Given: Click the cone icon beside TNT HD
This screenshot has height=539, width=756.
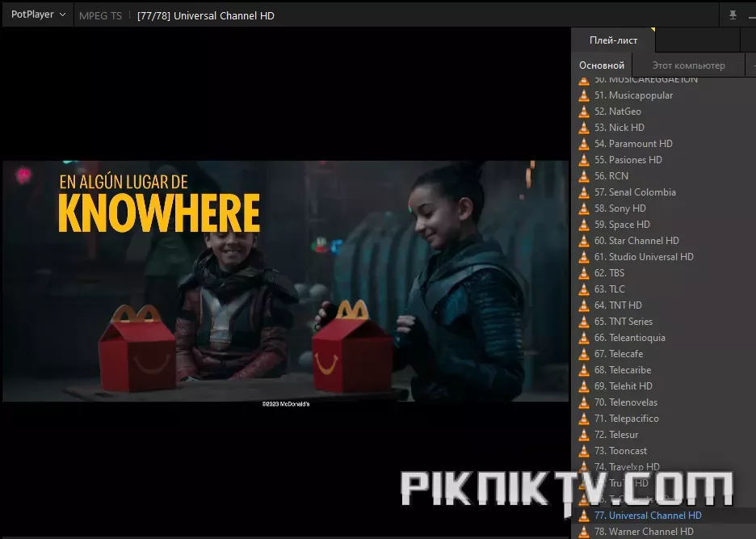Looking at the screenshot, I should click(x=584, y=305).
